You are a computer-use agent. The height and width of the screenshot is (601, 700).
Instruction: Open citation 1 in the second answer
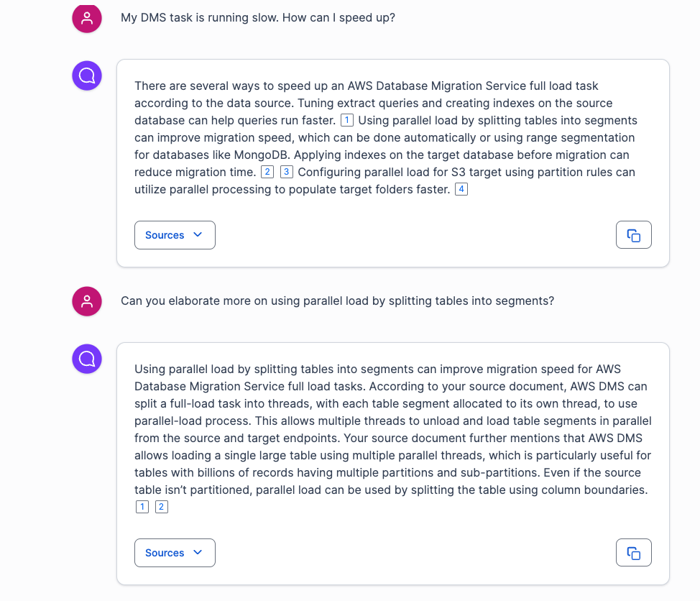(142, 507)
